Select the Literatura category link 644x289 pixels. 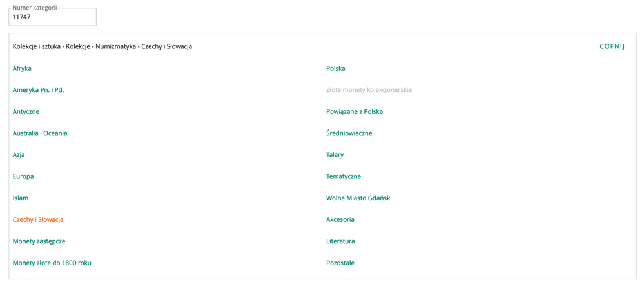pyautogui.click(x=340, y=241)
